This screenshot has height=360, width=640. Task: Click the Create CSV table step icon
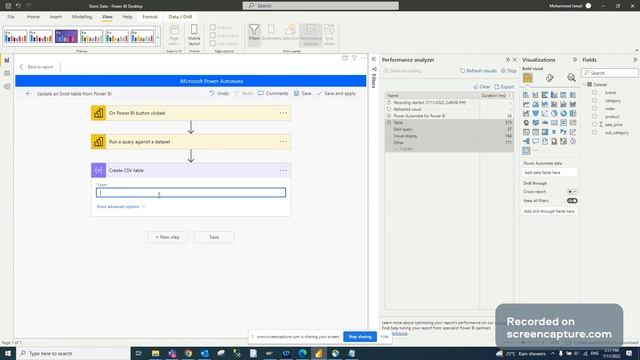click(98, 170)
